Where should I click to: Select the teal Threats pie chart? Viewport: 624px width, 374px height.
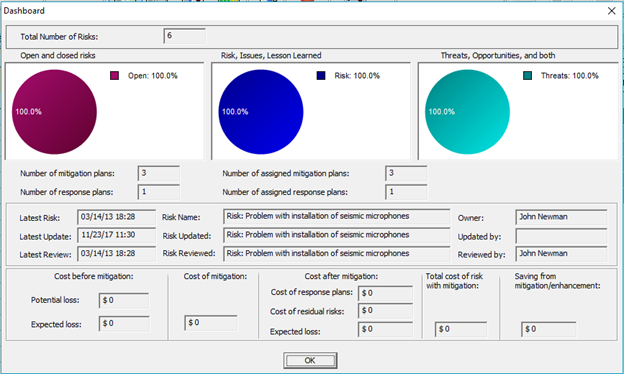pyautogui.click(x=468, y=112)
